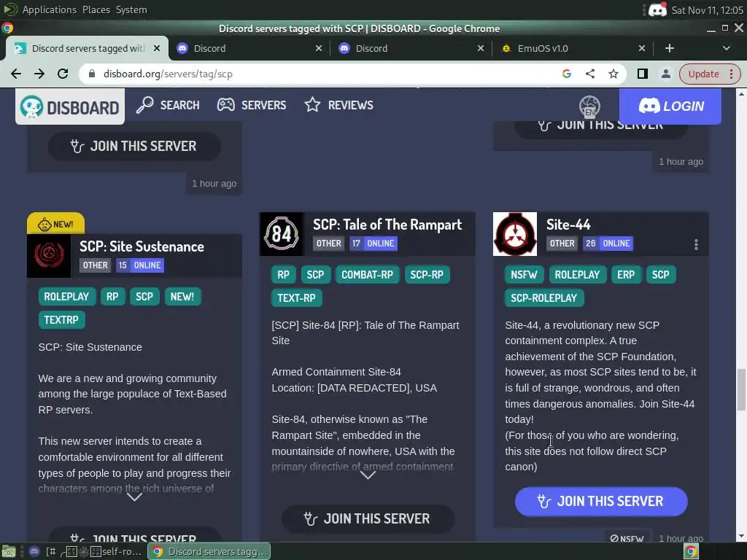This screenshot has height=560, width=747.
Task: Expand the SCP: Site Sustenance description
Action: click(x=134, y=497)
